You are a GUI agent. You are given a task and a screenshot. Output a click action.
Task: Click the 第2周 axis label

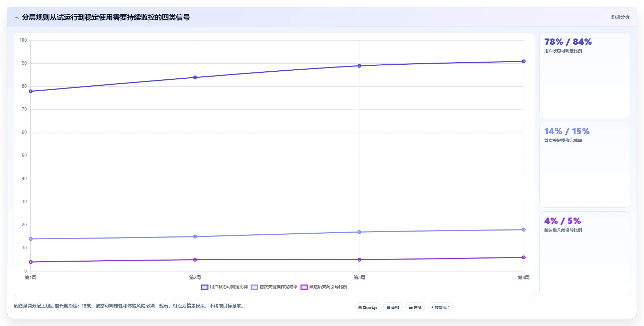pyautogui.click(x=195, y=277)
